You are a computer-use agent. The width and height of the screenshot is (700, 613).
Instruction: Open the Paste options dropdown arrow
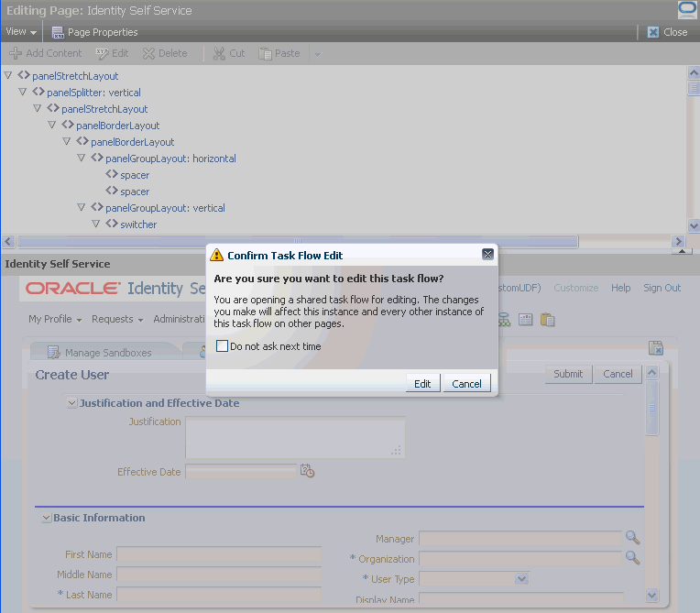317,54
